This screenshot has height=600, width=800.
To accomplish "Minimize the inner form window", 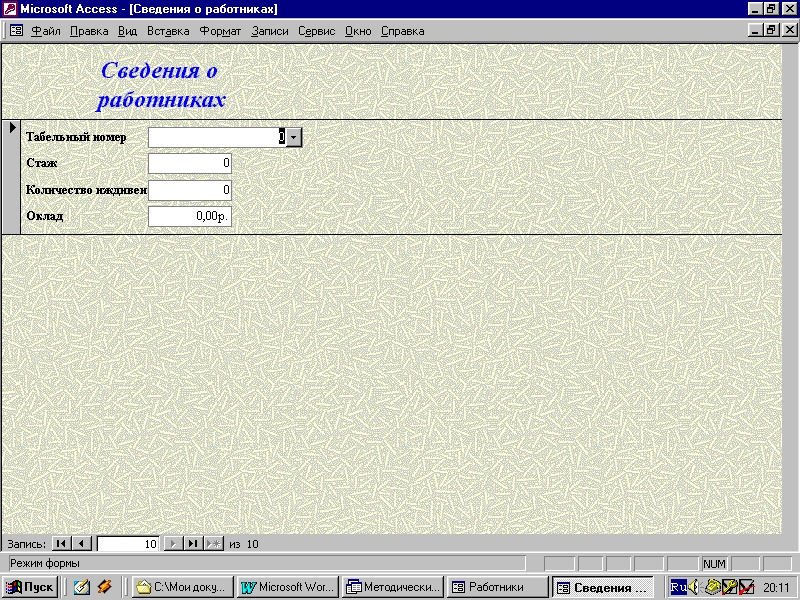I will pyautogui.click(x=756, y=30).
